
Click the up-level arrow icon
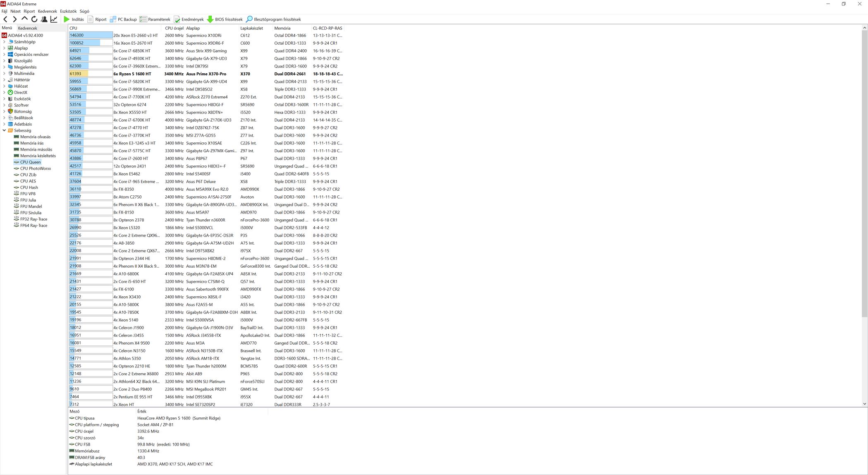(x=24, y=19)
